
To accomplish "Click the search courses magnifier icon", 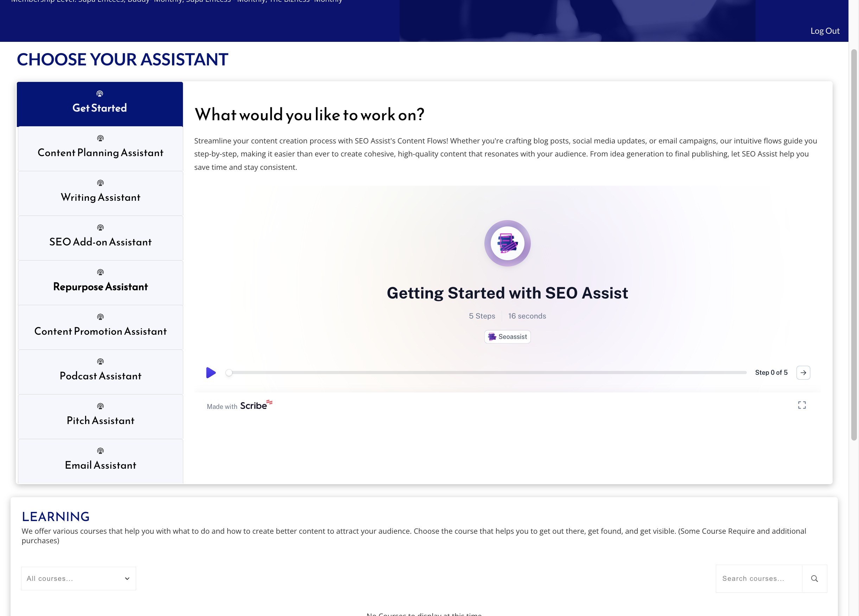I will 814,578.
